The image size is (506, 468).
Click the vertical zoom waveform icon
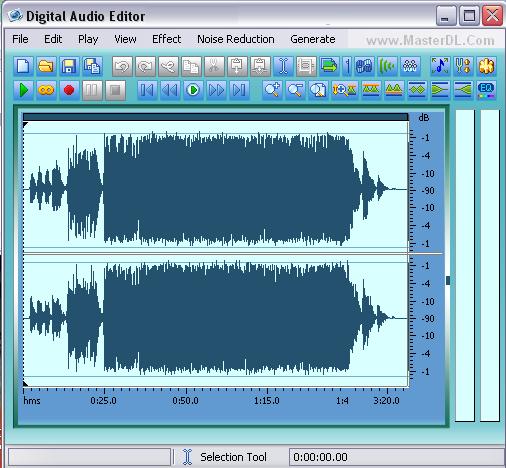pyautogui.click(x=345, y=90)
